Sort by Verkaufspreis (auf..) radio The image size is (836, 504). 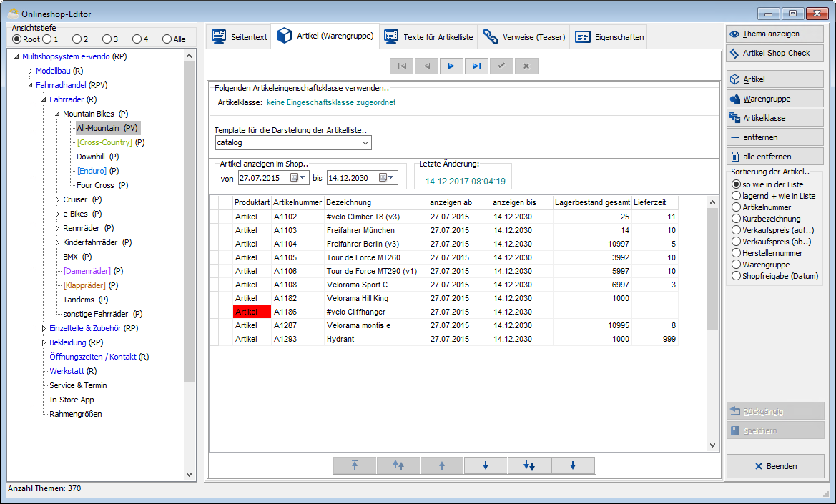tap(737, 230)
